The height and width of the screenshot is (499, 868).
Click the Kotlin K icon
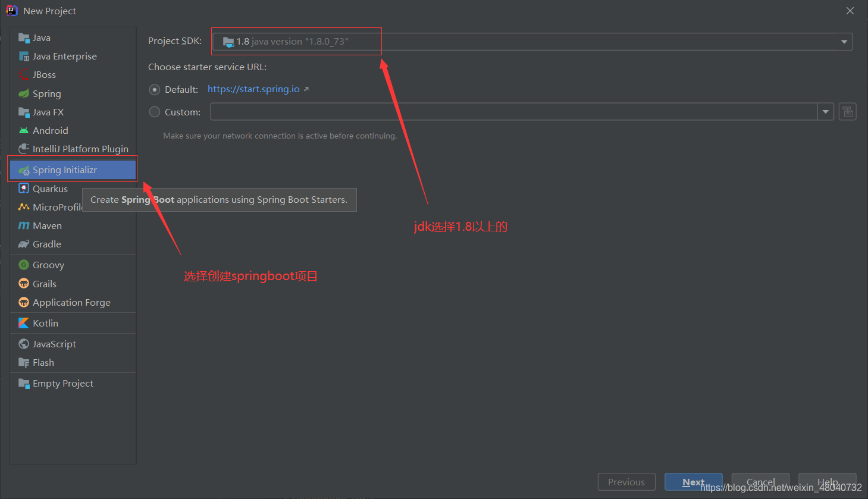tap(24, 323)
